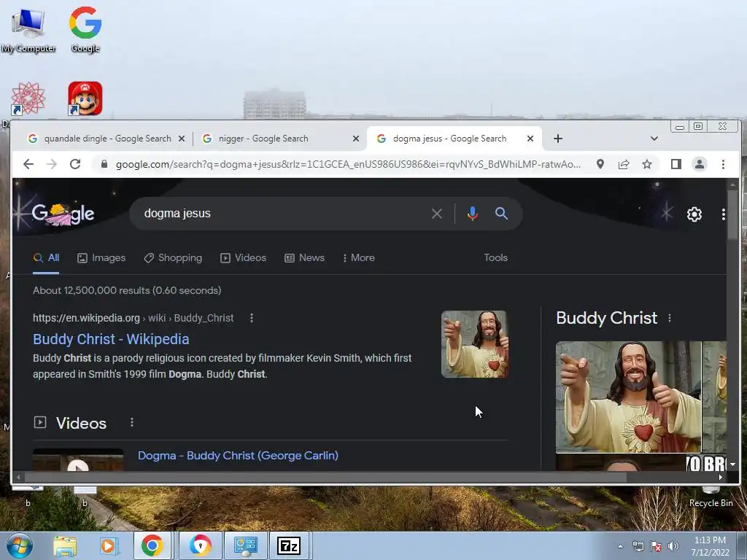Open a new tab with plus button

tap(558, 139)
